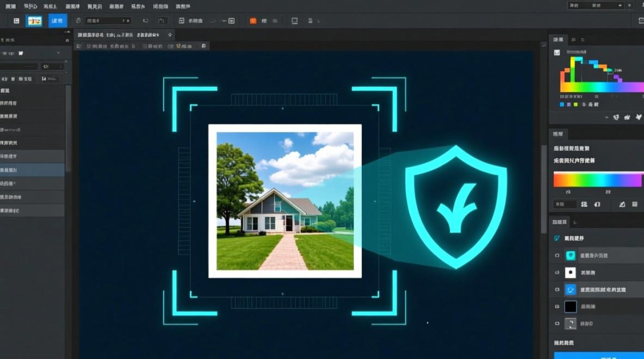Select the landscape image thumbnail button in toolbar
Viewport: 644px width, 359px height.
34,21
